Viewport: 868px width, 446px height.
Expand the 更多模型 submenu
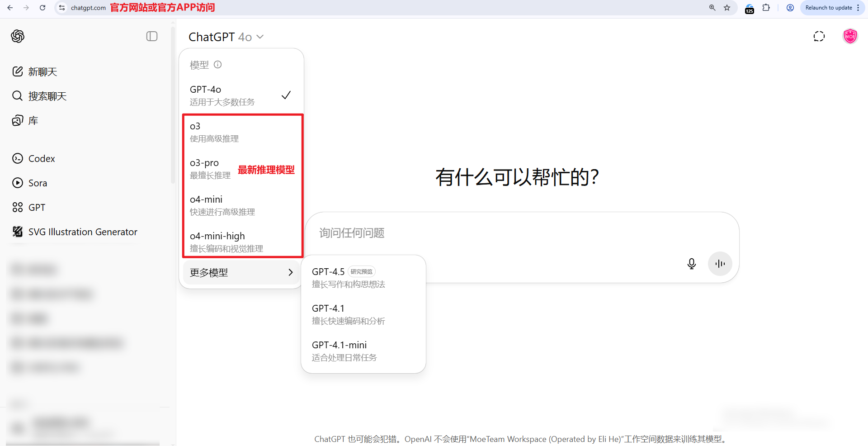click(241, 272)
